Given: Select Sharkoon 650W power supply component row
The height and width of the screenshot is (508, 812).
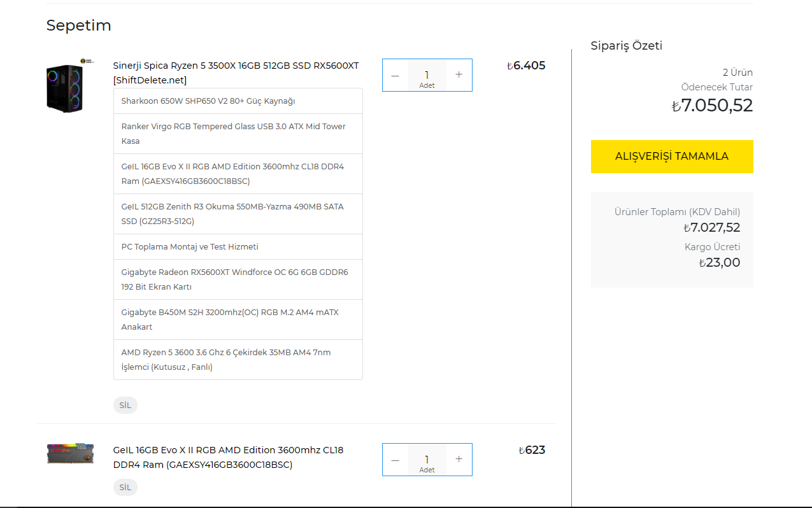Looking at the screenshot, I should [238, 101].
